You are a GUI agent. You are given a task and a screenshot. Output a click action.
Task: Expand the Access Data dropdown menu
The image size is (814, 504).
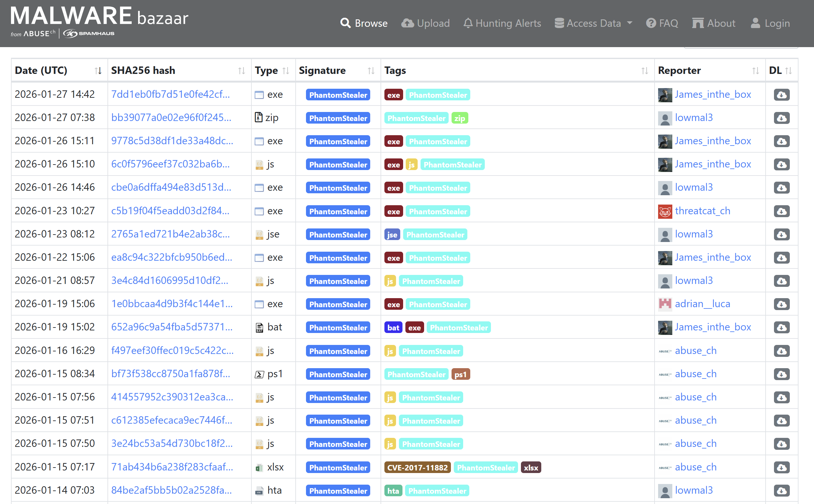[593, 23]
